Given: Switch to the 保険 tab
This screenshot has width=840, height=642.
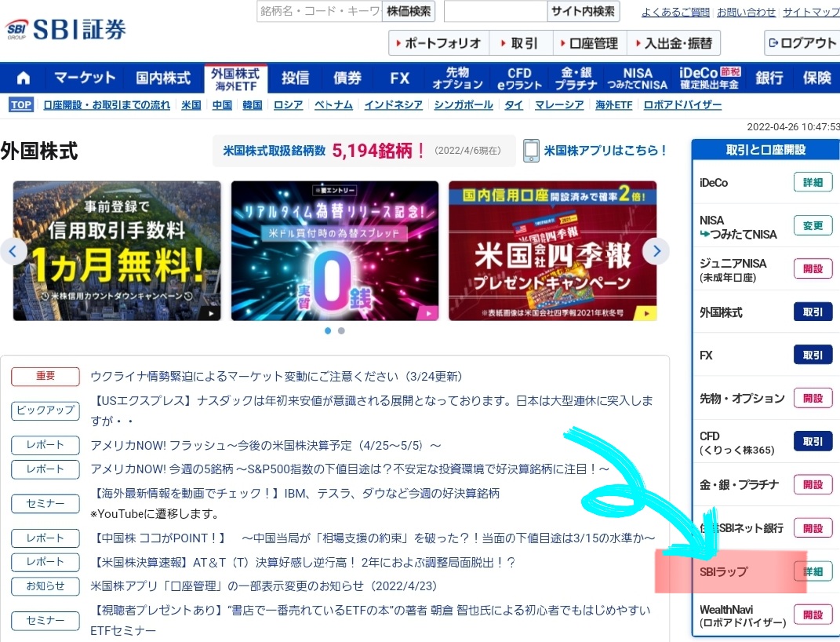Looking at the screenshot, I should (x=816, y=78).
